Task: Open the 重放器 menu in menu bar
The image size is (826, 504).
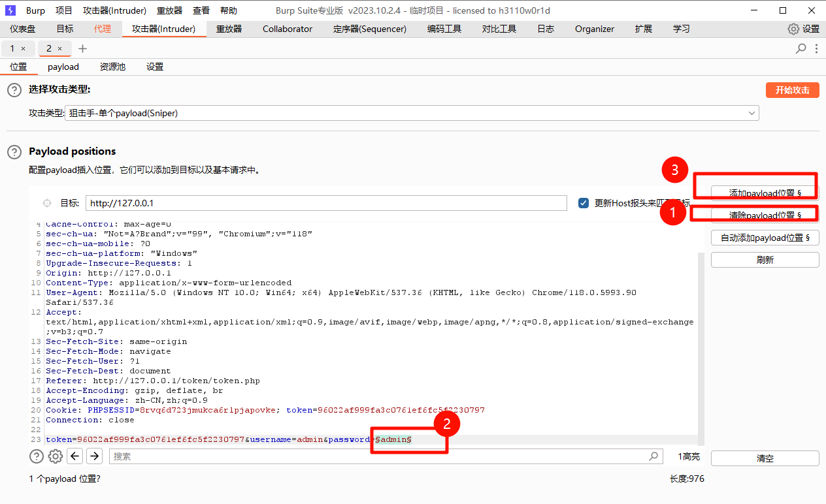Action: 170,10
